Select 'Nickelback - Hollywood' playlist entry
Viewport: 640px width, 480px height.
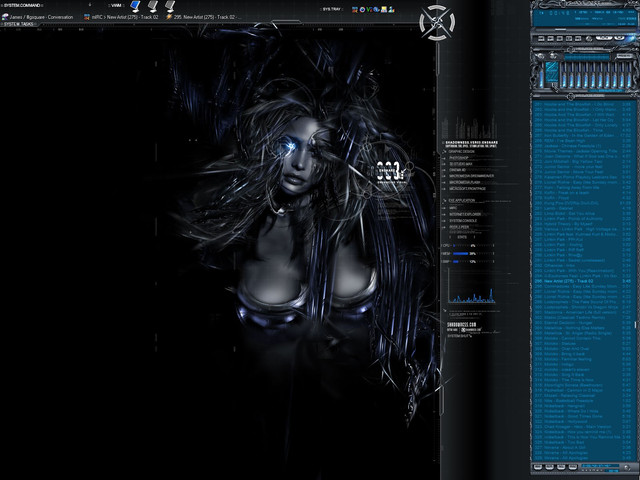582,421
